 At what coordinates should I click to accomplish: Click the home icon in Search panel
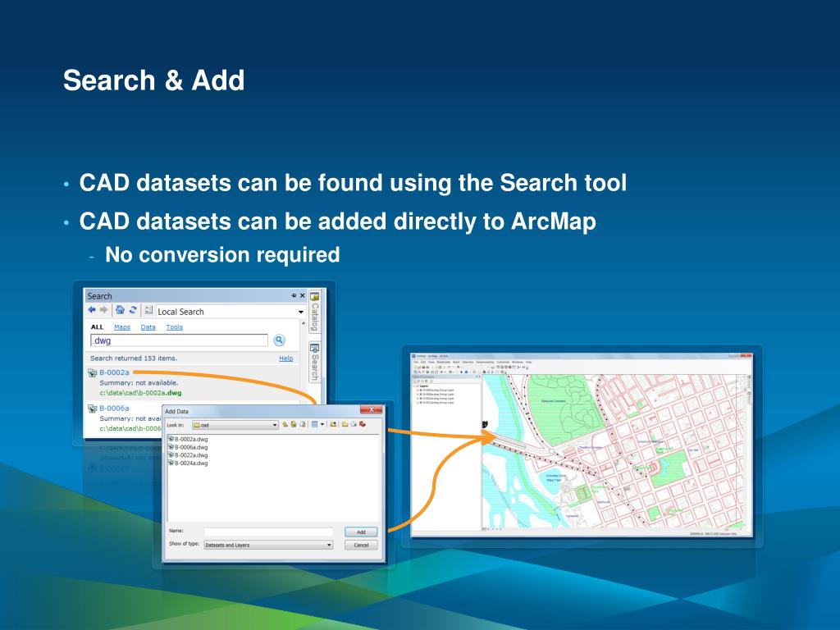point(120,309)
